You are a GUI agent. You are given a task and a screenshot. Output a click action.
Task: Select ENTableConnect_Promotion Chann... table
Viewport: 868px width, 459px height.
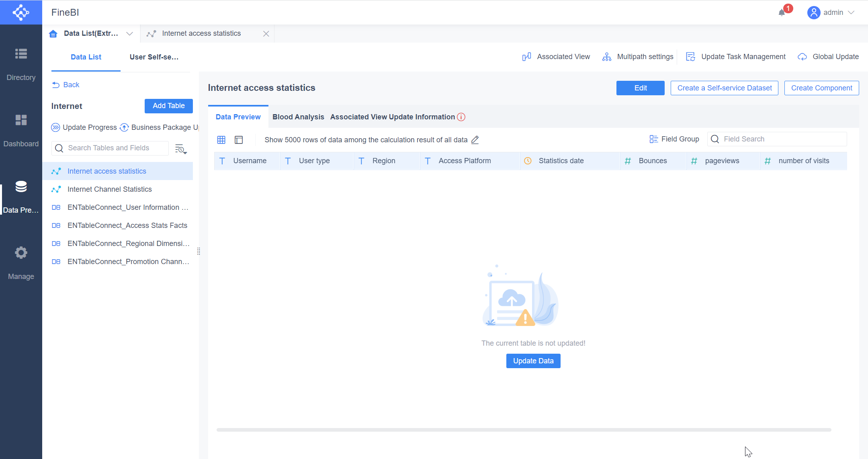click(118, 262)
